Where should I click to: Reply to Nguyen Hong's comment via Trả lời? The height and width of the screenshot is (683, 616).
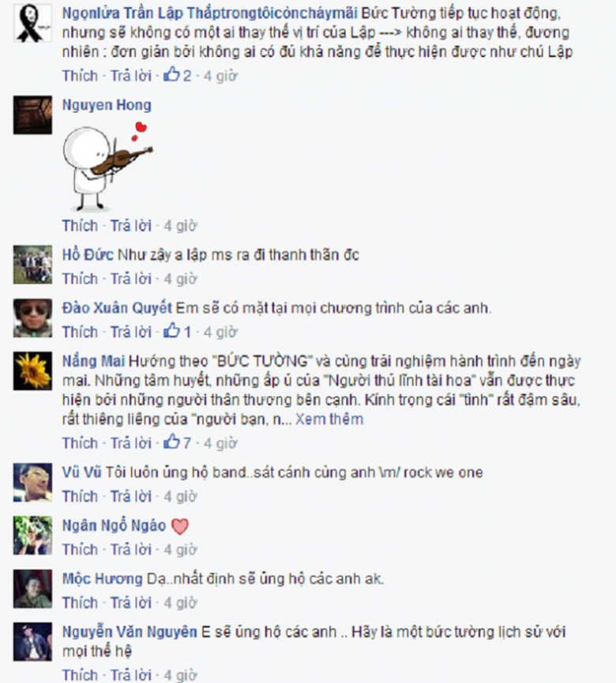pyautogui.click(x=130, y=225)
